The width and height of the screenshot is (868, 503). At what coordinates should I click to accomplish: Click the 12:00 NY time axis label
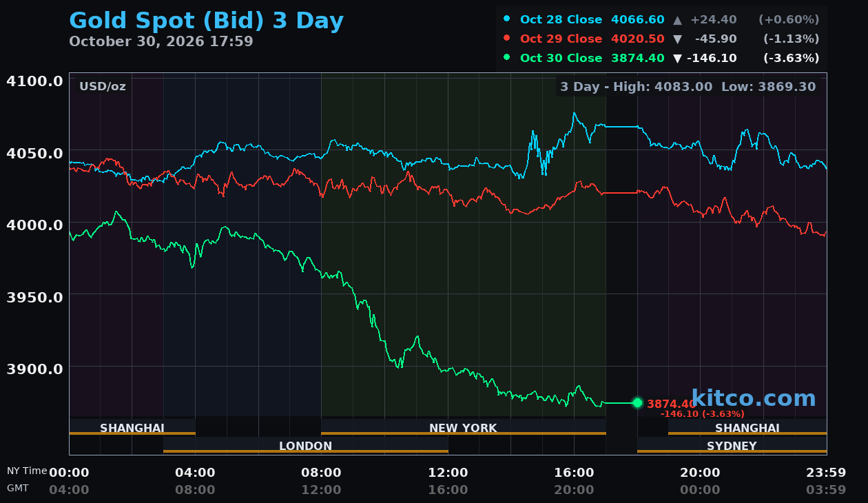pyautogui.click(x=448, y=473)
